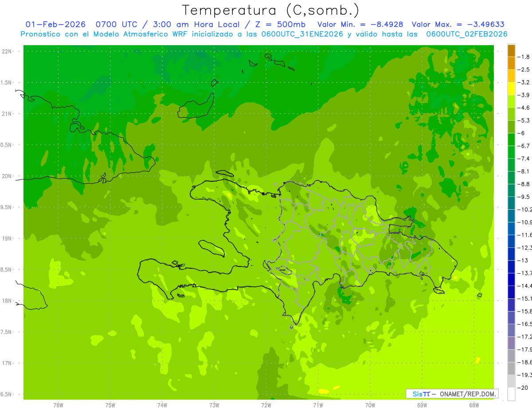Screen dimensions: 532x411
Task: Click the 74W longitude label
Action: click(162, 405)
